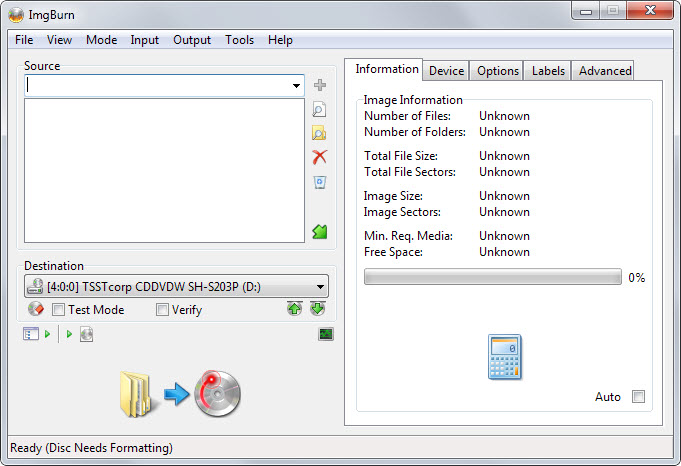The width and height of the screenshot is (681, 466).
Task: Start build with folder-to-disc button
Action: 180,394
